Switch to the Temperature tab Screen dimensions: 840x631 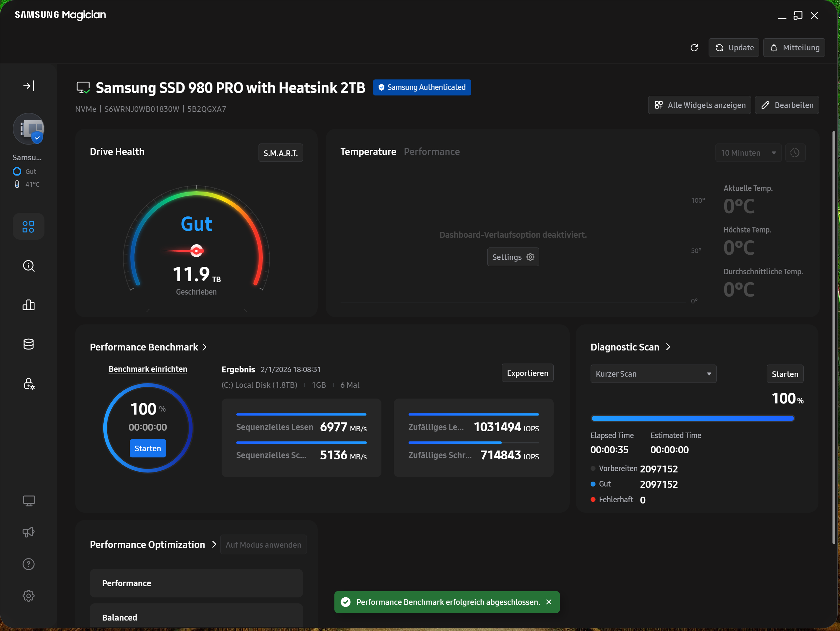click(x=368, y=152)
